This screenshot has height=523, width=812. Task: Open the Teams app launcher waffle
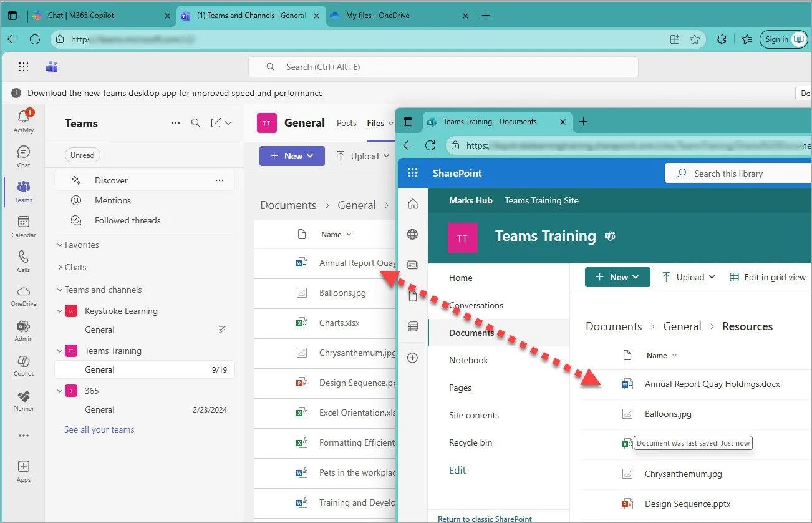(24, 67)
